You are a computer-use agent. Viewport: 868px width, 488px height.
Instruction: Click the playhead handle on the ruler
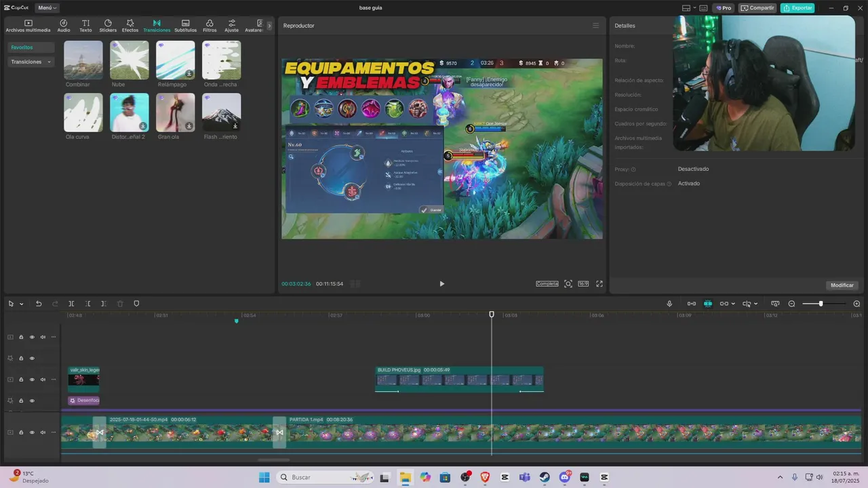[x=492, y=314]
